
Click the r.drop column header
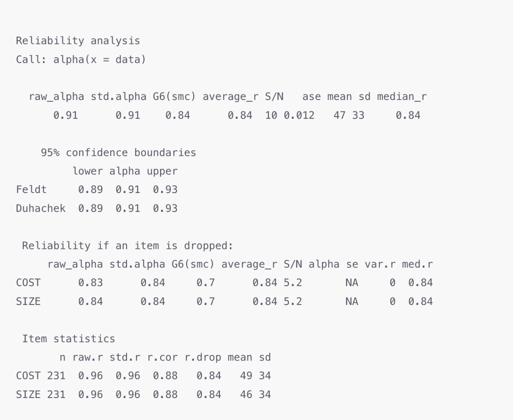pyautogui.click(x=203, y=357)
